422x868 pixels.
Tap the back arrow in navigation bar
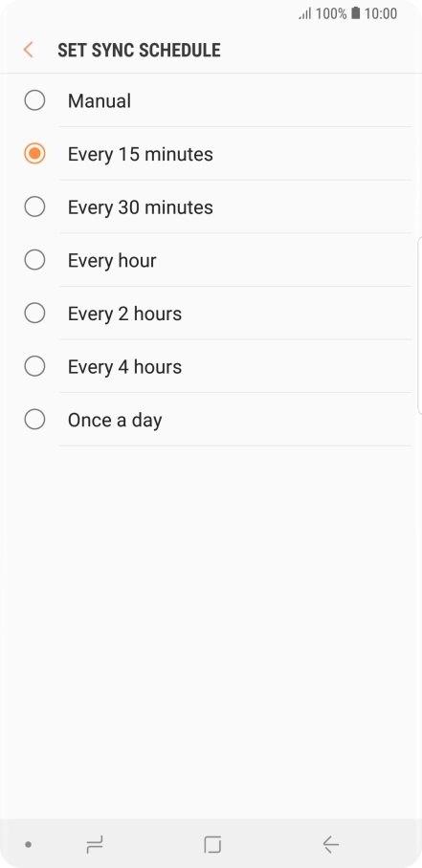(x=331, y=844)
